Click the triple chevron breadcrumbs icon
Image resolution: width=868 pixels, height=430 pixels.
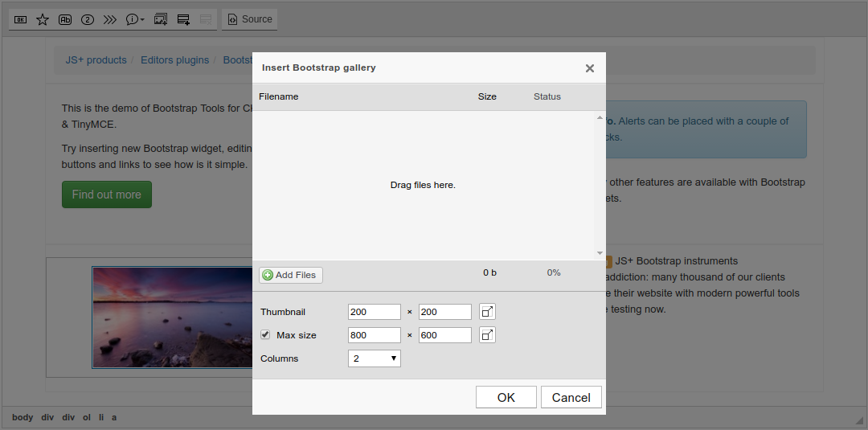(x=110, y=19)
